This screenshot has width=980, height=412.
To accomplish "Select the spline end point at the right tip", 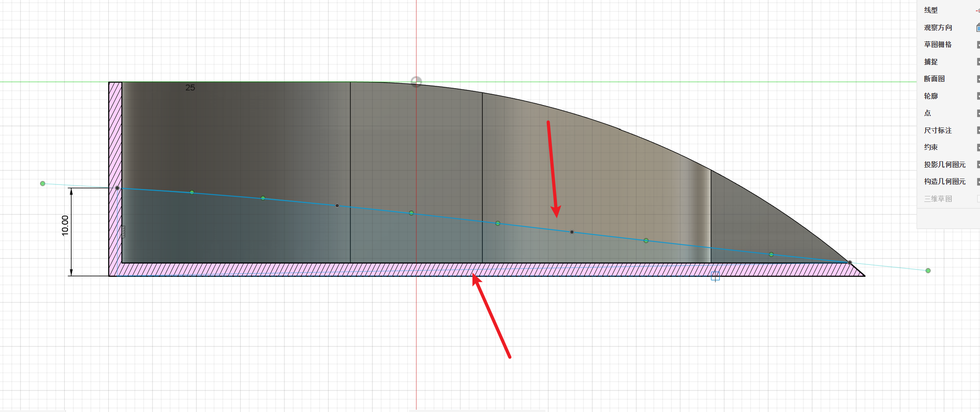I will click(x=849, y=263).
